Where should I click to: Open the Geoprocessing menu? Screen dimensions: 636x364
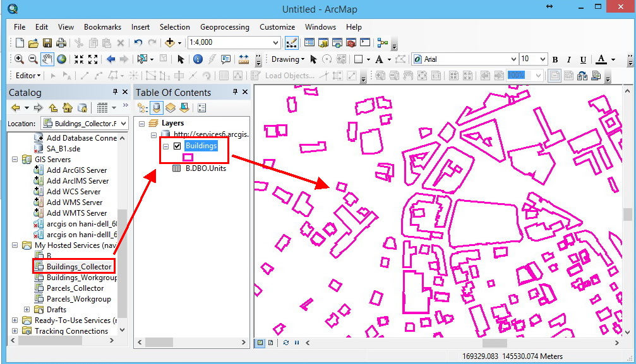[x=225, y=26]
